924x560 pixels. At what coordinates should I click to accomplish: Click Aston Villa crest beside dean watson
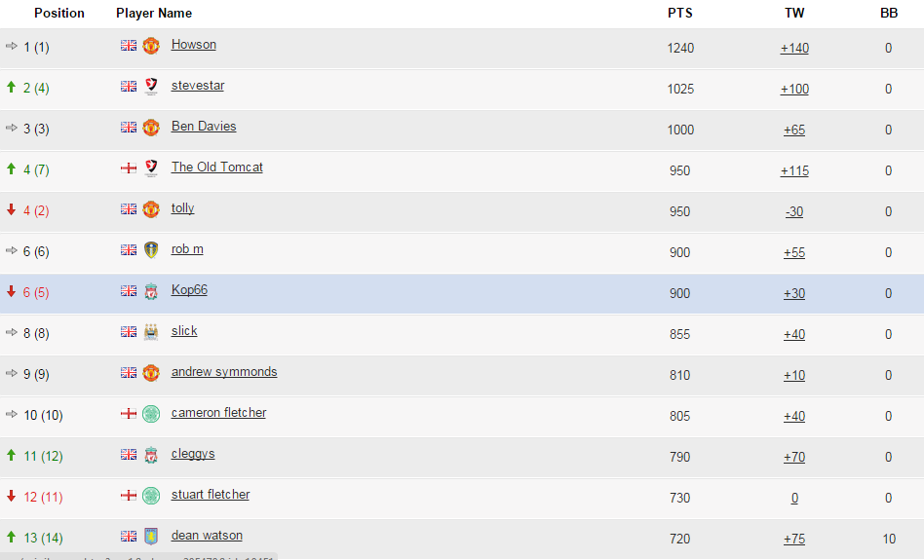151,536
